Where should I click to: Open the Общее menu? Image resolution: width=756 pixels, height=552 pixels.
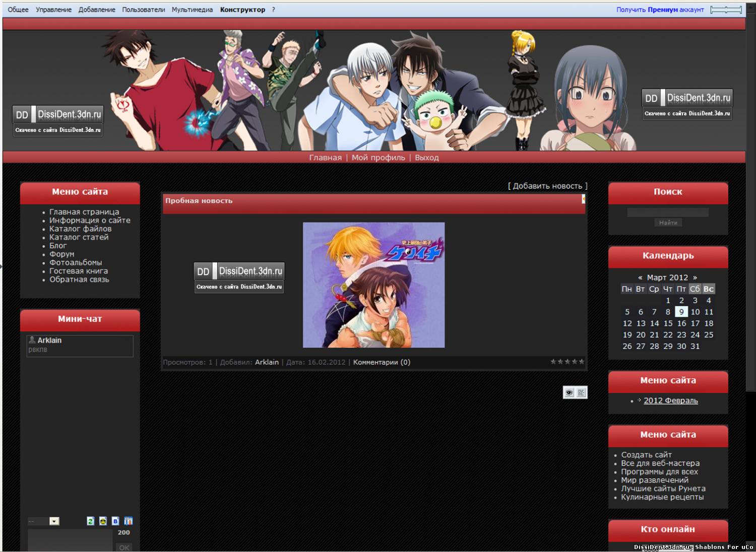[x=18, y=10]
